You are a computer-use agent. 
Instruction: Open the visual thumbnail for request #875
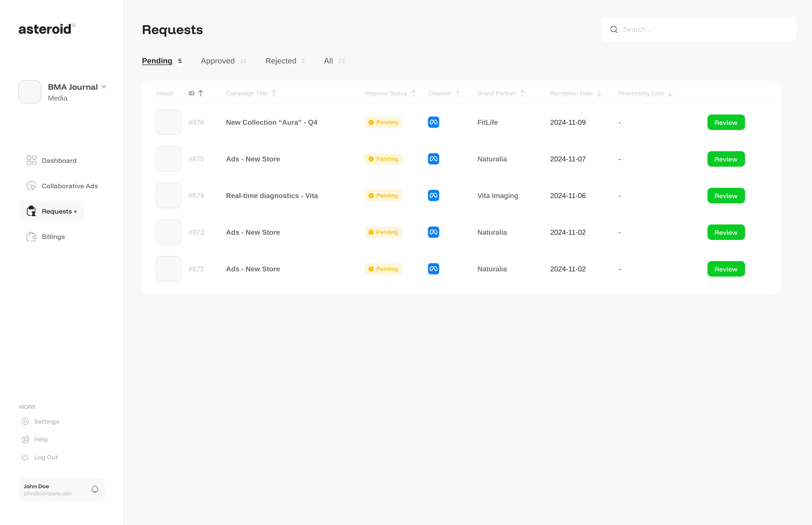coord(169,159)
